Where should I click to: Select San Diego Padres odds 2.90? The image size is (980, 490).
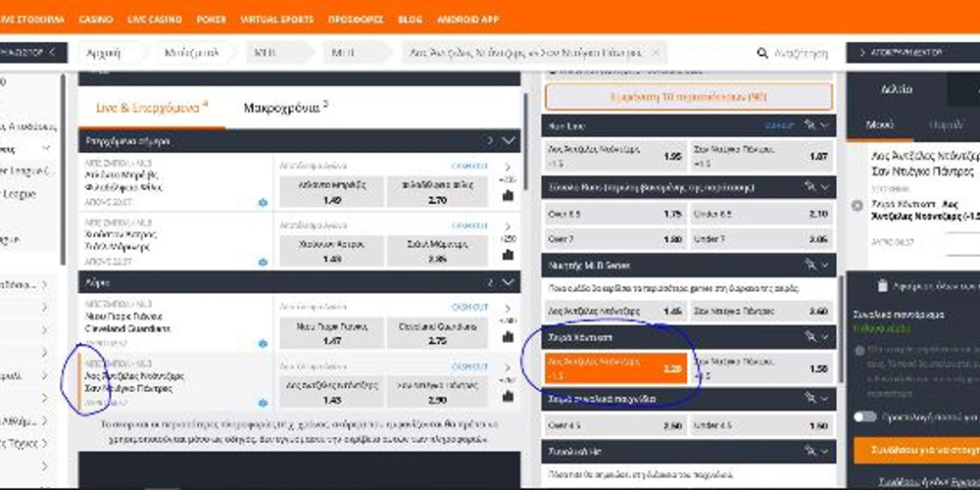pos(437,392)
